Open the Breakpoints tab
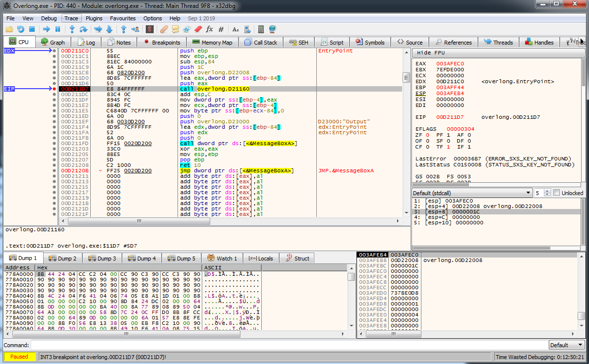The height and width of the screenshot is (364, 589). click(162, 43)
